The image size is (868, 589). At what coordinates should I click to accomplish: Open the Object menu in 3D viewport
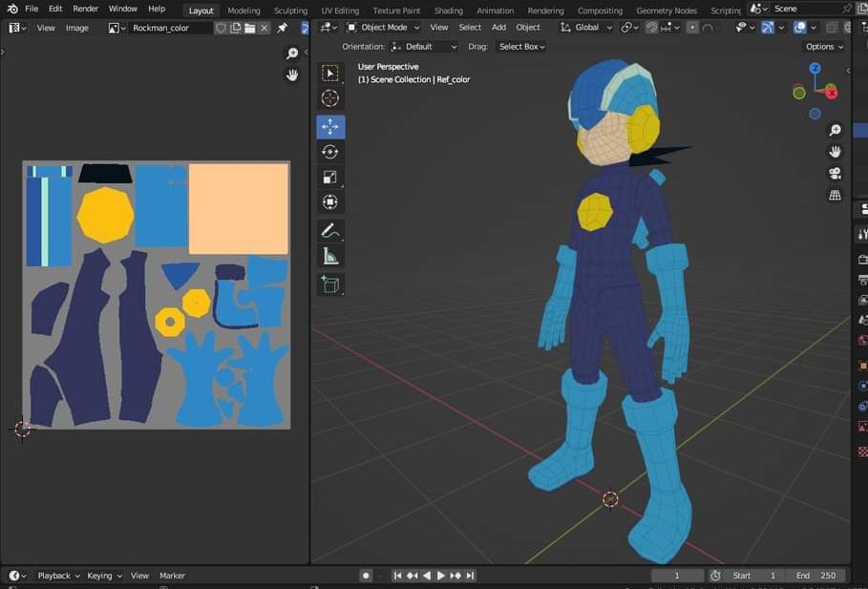click(527, 27)
